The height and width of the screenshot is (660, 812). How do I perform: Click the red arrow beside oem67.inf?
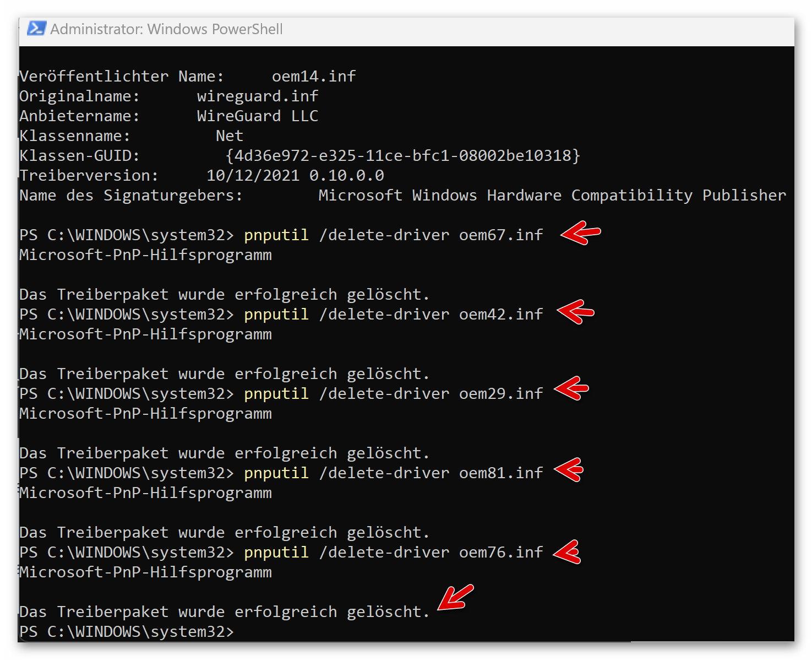click(x=580, y=234)
